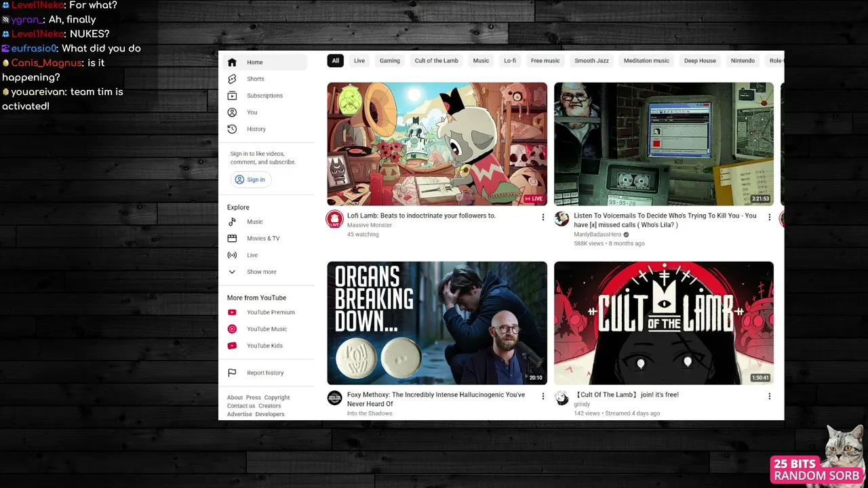Launch YouTube Music from the sidebar
This screenshot has width=868, height=488.
point(265,329)
